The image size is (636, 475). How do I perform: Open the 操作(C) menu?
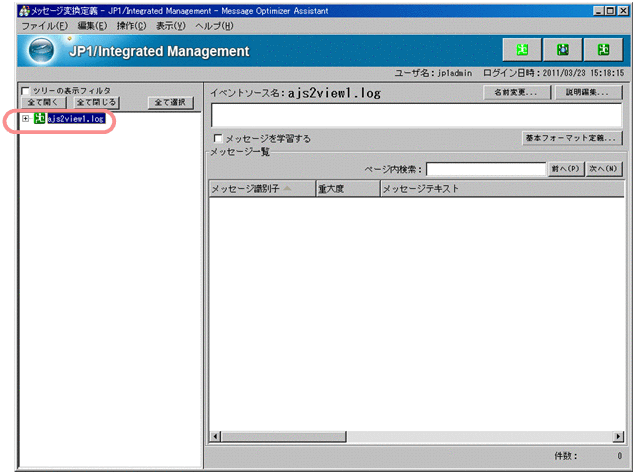pyautogui.click(x=130, y=25)
